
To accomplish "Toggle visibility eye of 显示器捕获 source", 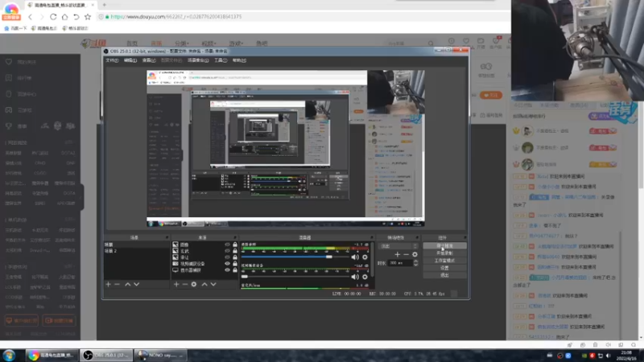I will coord(227,270).
